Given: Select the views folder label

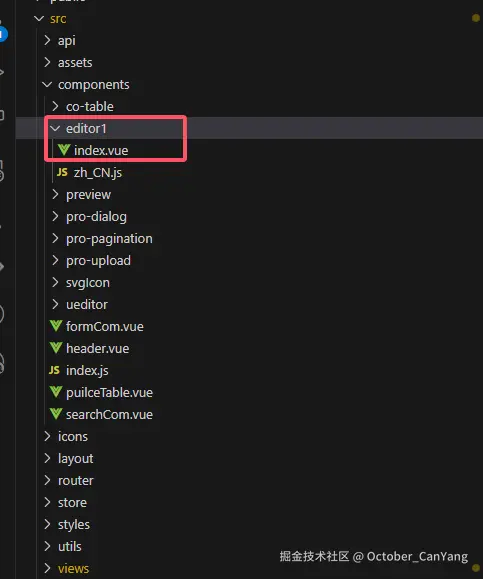Looking at the screenshot, I should click(x=73, y=569).
